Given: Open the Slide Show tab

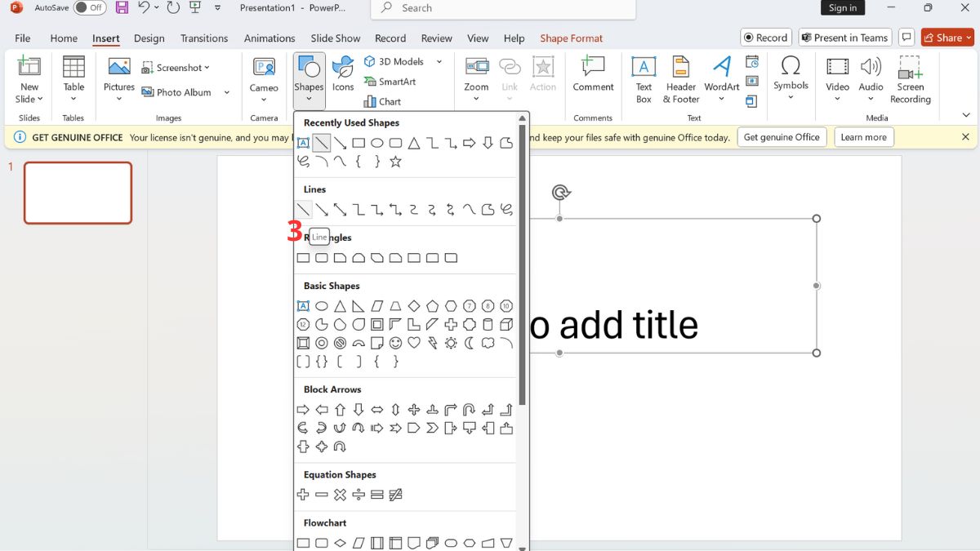Looking at the screenshot, I should pyautogui.click(x=336, y=38).
